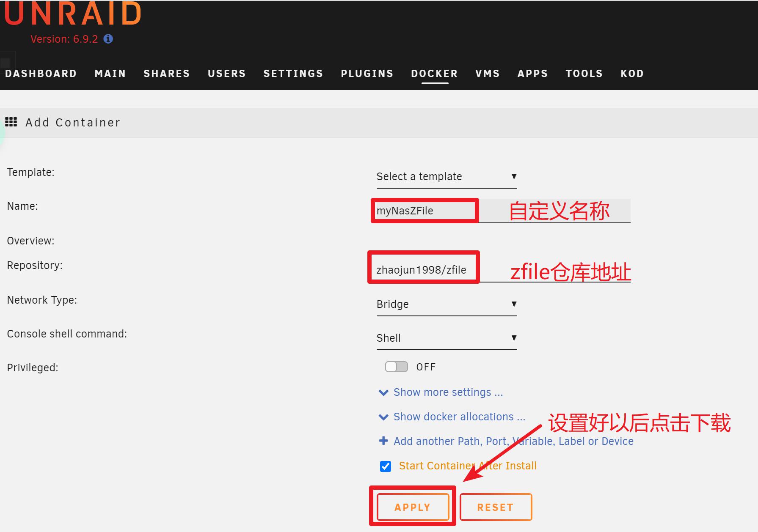Click the chevron icon beside Show more settings
This screenshot has height=532, width=758.
[383, 392]
